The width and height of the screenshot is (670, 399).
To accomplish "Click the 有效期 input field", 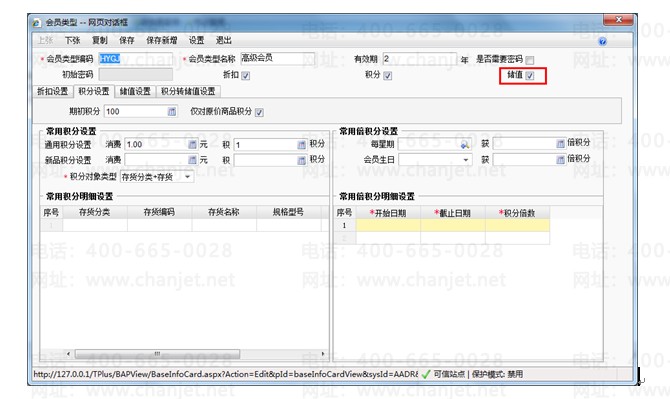I will pyautogui.click(x=420, y=59).
